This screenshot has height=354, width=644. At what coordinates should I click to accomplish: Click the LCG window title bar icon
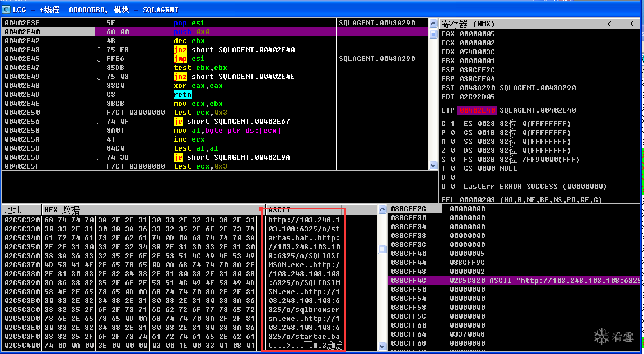6,9
